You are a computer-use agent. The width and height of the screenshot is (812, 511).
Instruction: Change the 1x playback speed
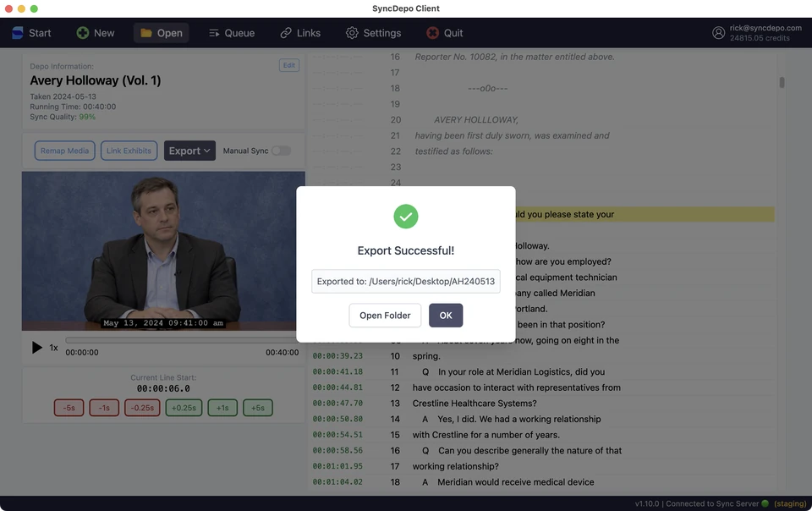[54, 348]
